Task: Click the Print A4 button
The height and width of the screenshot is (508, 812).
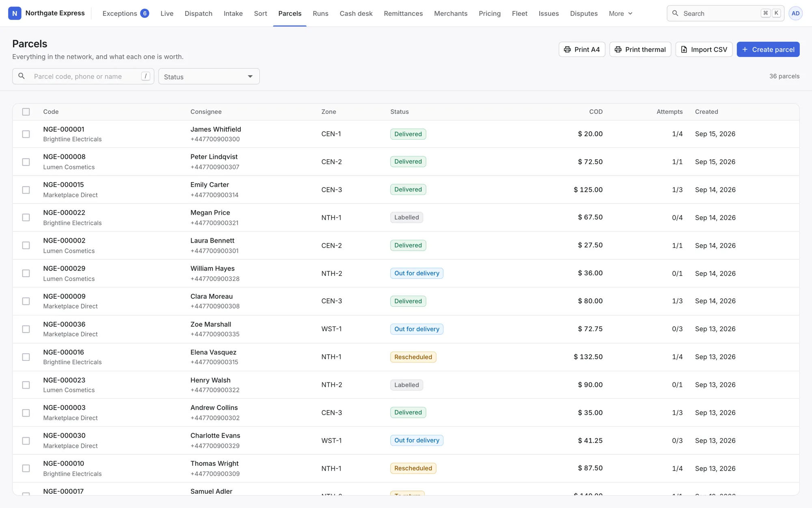Action: coord(582,50)
